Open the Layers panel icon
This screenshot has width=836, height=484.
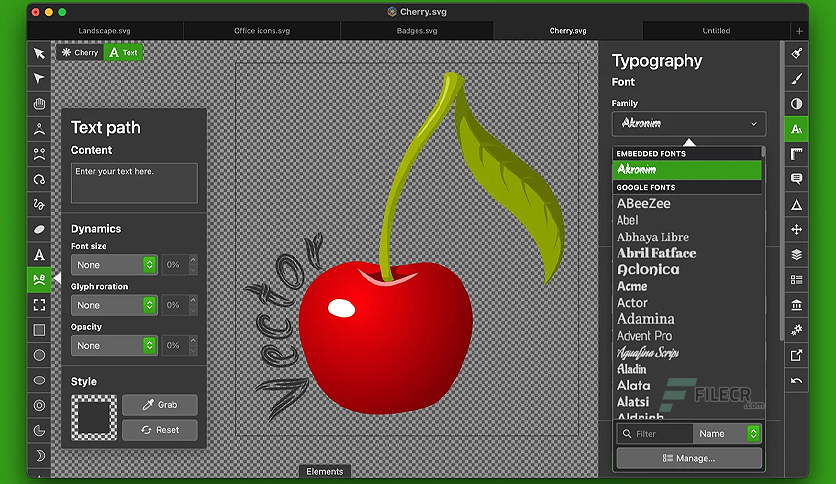coord(797,254)
